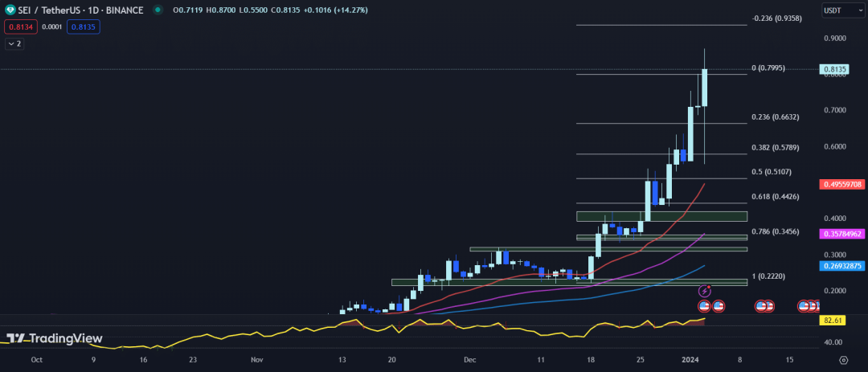The image size is (868, 372).
Task: Expand the collapsed indicators list showing 2
Action: point(14,44)
